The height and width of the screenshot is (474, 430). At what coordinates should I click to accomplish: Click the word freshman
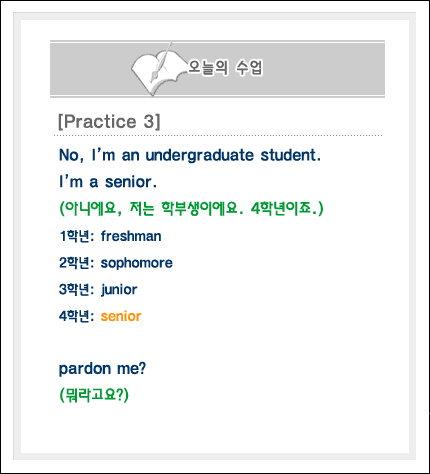pyautogui.click(x=131, y=236)
